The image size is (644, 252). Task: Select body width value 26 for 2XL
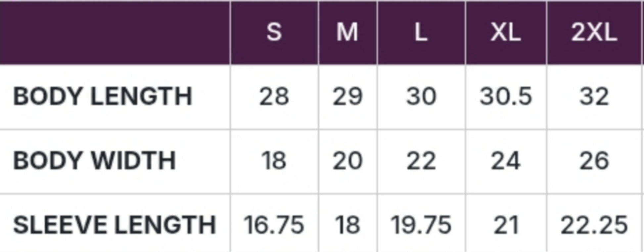click(594, 161)
